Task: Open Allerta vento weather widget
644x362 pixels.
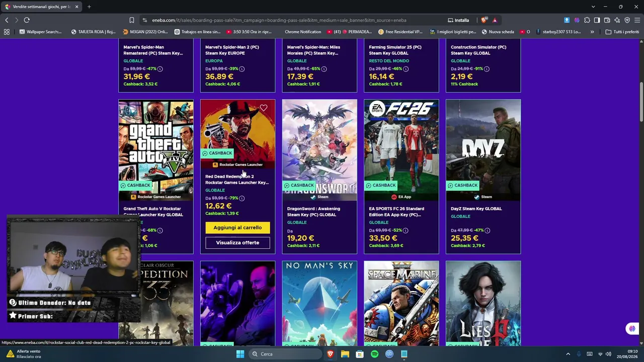Action: point(23,354)
